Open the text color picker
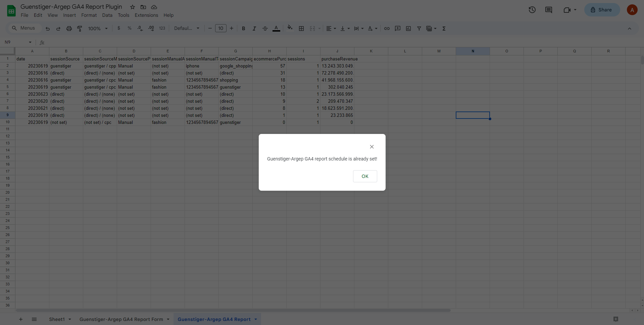This screenshot has height=325, width=644. click(x=276, y=29)
